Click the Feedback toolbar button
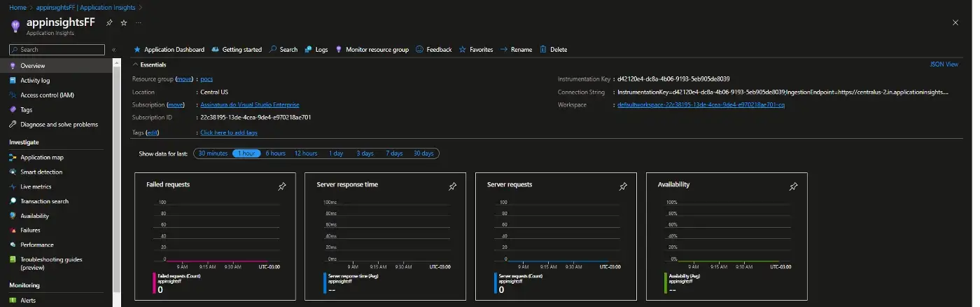Viewport: 980px width, 307px height. (434, 50)
